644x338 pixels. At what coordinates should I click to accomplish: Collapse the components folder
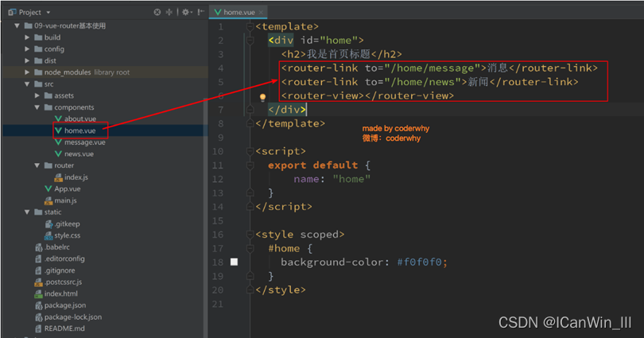pos(37,107)
